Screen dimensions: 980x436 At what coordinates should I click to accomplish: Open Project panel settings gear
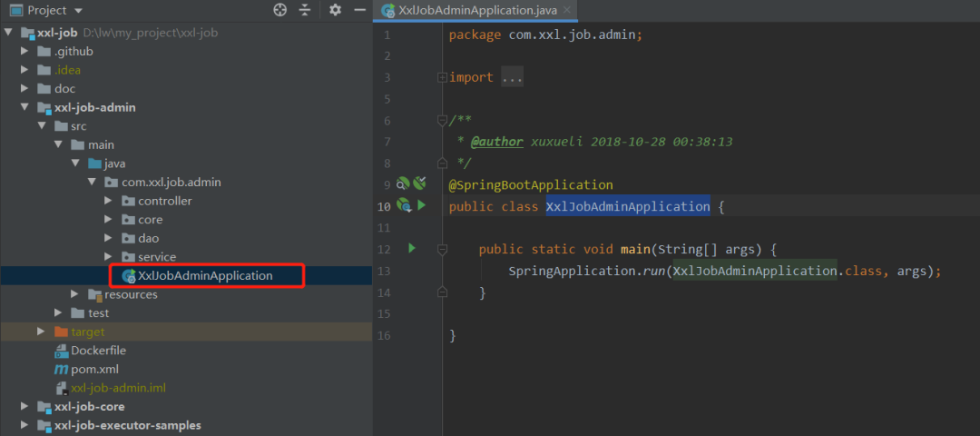[x=336, y=10]
